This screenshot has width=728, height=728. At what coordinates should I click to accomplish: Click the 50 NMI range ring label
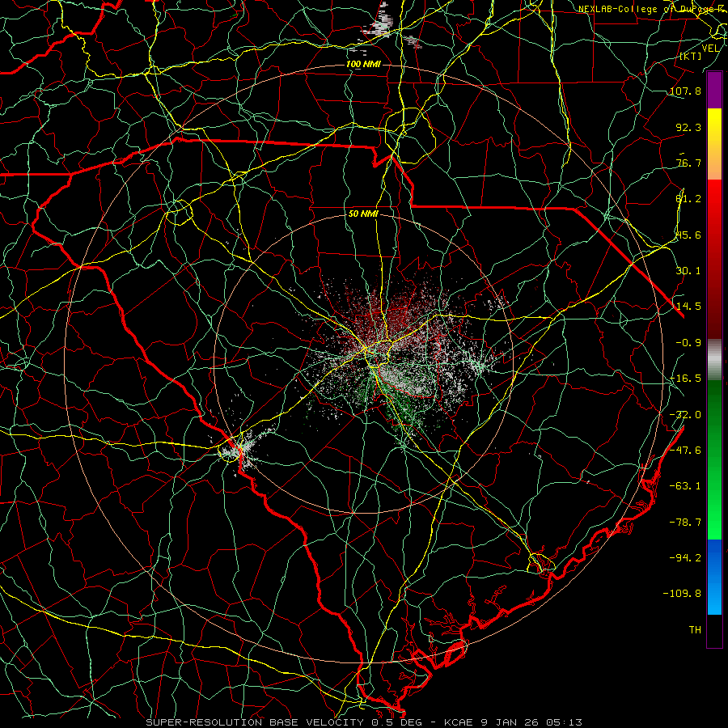click(x=363, y=214)
